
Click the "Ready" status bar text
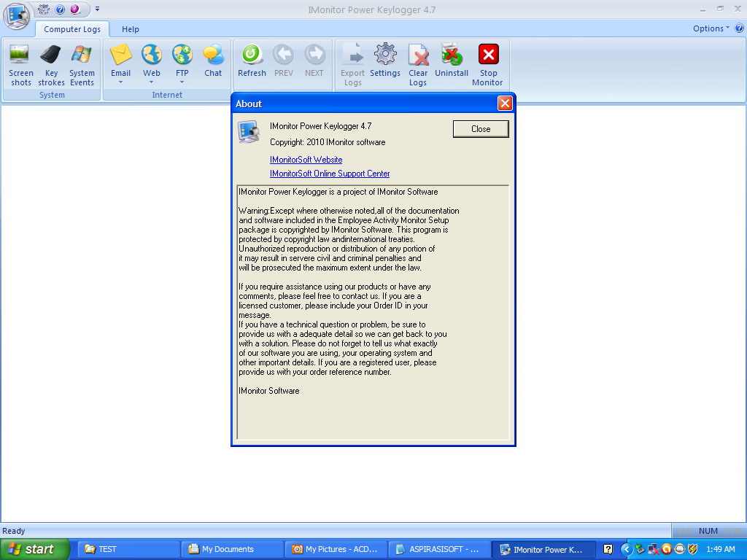(x=13, y=531)
